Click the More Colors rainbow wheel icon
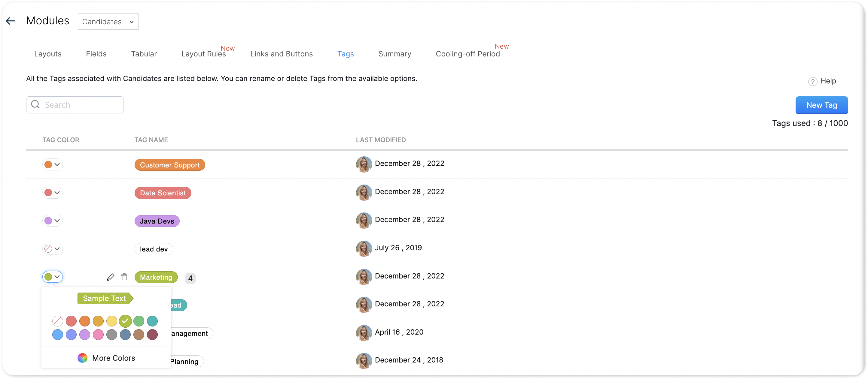 click(x=83, y=358)
